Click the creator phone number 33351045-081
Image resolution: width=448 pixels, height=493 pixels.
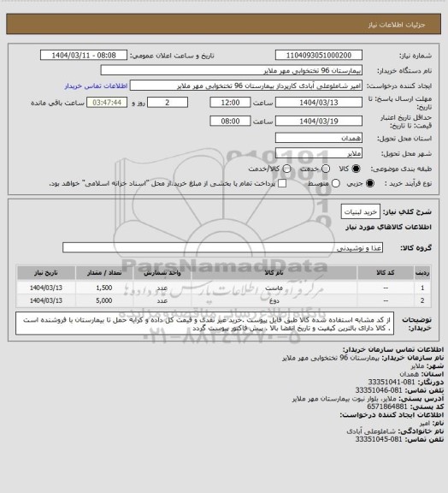point(379,439)
